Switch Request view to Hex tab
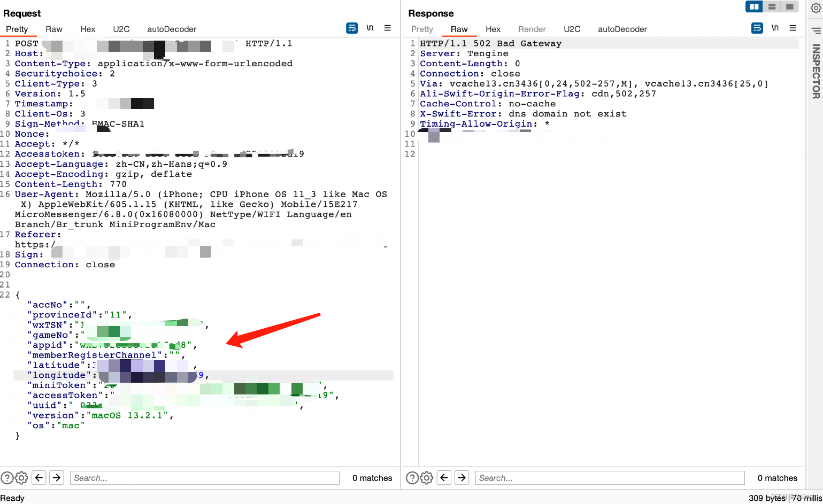 pos(88,29)
